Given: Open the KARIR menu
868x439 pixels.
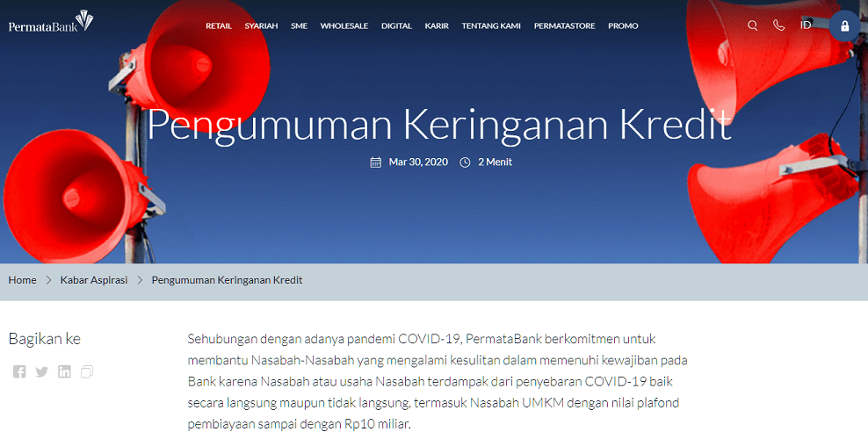Looking at the screenshot, I should tap(437, 26).
